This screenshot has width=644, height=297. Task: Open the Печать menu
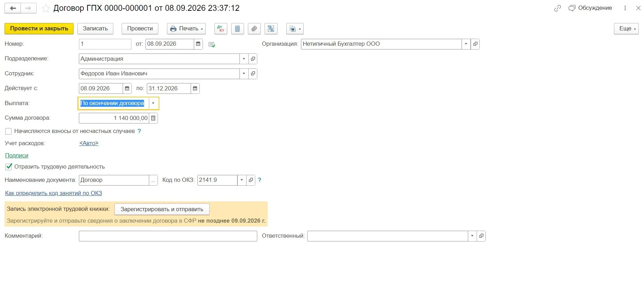pos(186,29)
